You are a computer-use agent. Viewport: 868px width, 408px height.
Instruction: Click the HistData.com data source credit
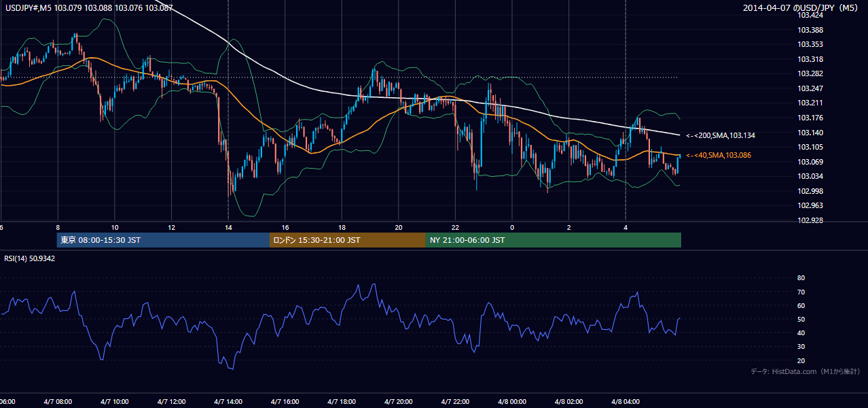click(x=806, y=371)
